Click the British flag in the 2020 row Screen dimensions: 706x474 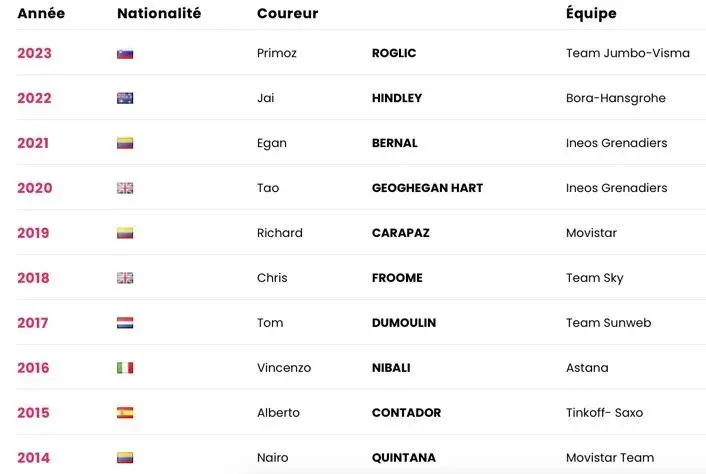[x=125, y=188]
